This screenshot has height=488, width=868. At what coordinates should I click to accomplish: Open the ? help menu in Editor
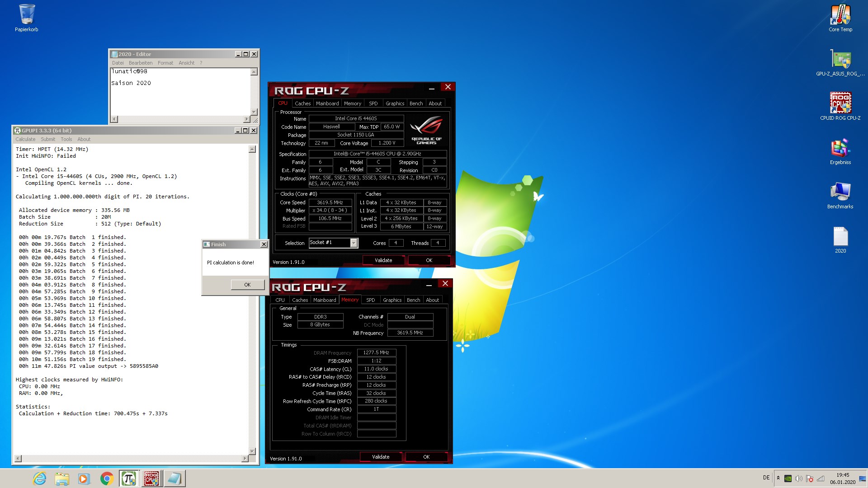tap(201, 63)
